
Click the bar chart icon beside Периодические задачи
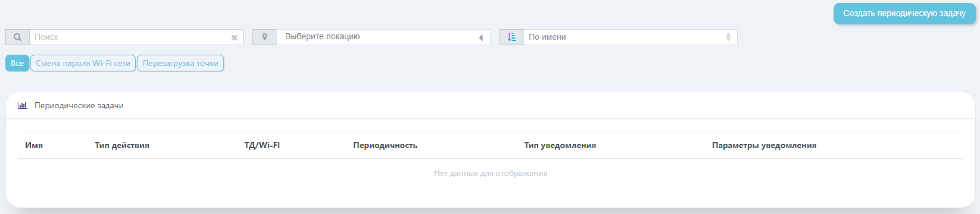(23, 105)
